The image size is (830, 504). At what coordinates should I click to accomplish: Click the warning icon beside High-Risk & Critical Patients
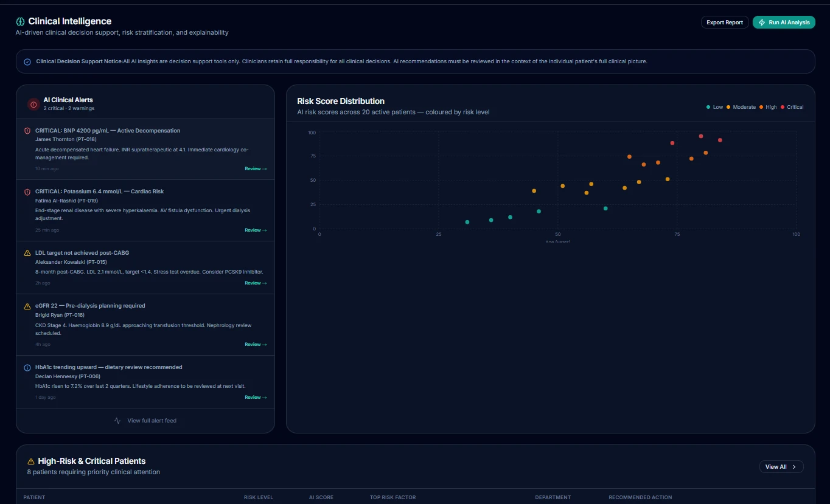pos(31,461)
